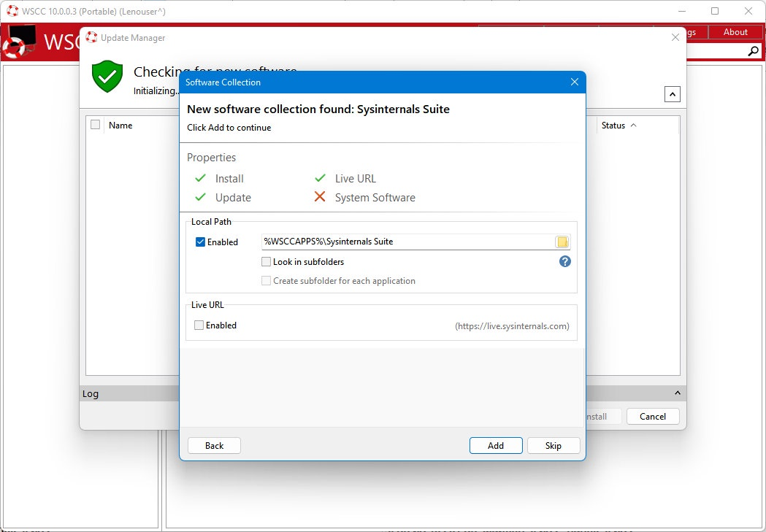
Task: Click the WSCC title bar app icon
Action: [x=12, y=11]
